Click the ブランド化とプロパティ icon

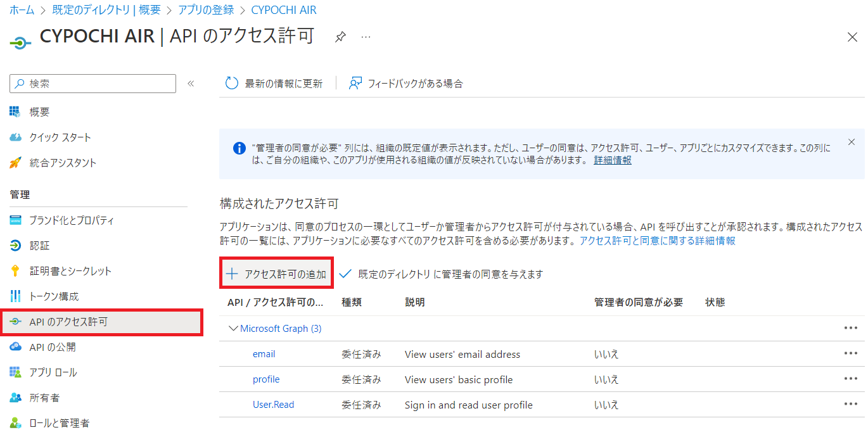click(x=16, y=220)
